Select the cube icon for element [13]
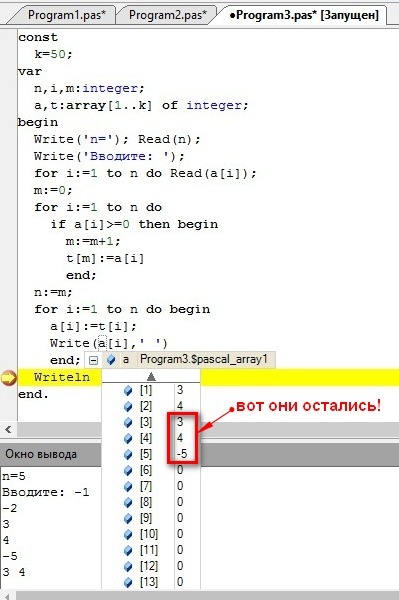The image size is (399, 600). point(128,582)
